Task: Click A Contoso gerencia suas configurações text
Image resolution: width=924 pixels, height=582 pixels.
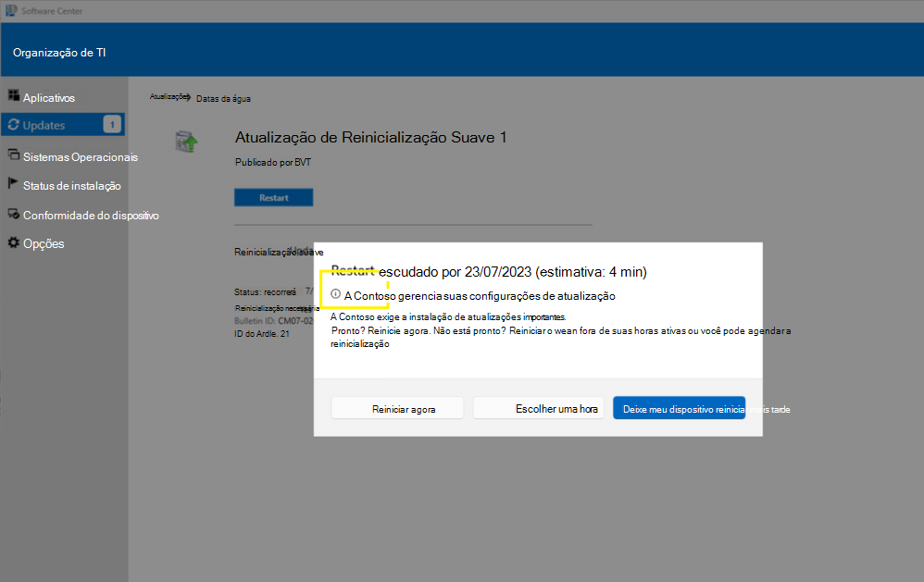Action: pos(480,296)
